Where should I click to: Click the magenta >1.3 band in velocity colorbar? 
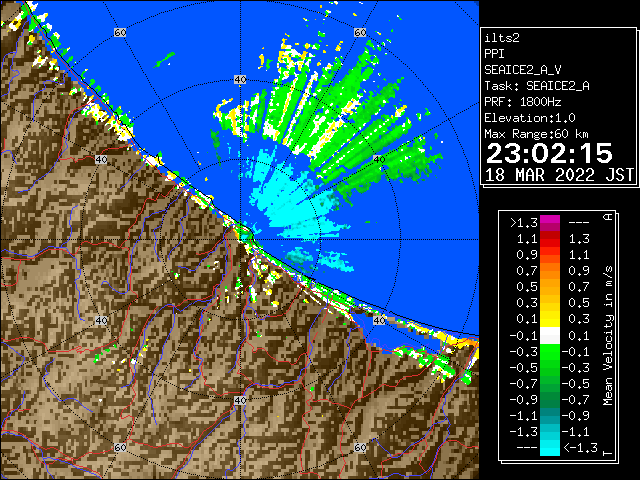(x=550, y=223)
